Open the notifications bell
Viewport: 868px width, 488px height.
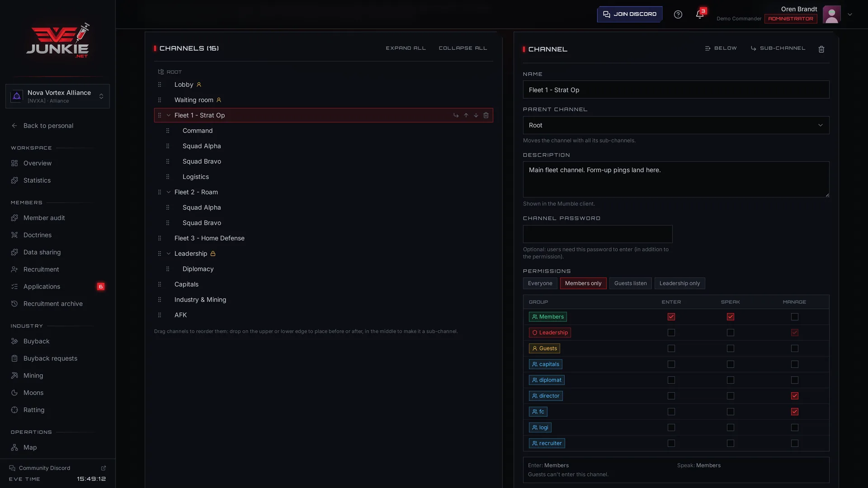coord(699,14)
